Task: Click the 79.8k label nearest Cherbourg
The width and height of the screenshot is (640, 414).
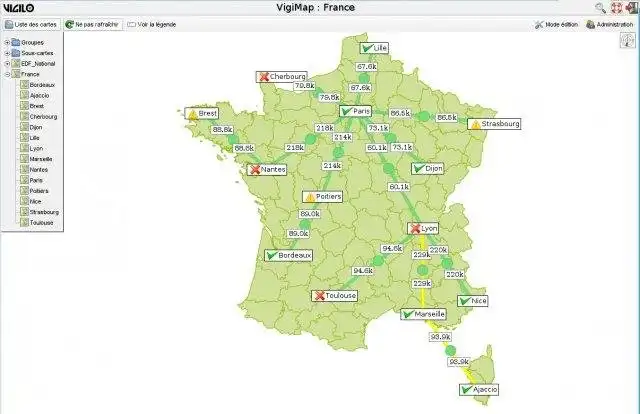Action: click(305, 86)
